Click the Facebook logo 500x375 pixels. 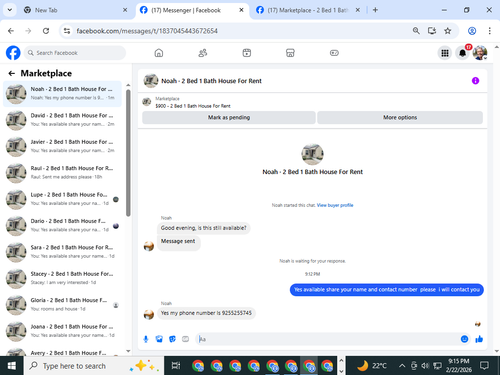tap(13, 53)
